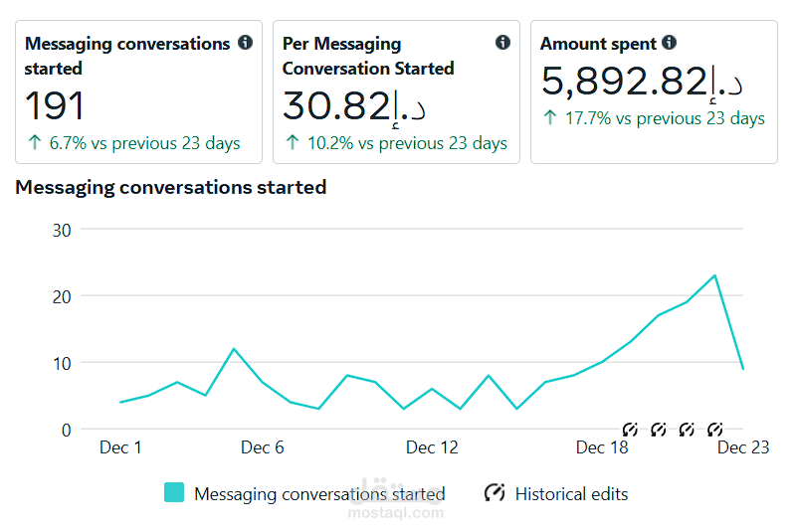This screenshot has height=532, width=793.
Task: Click third historical edit marker on chart axis
Action: pos(687,430)
